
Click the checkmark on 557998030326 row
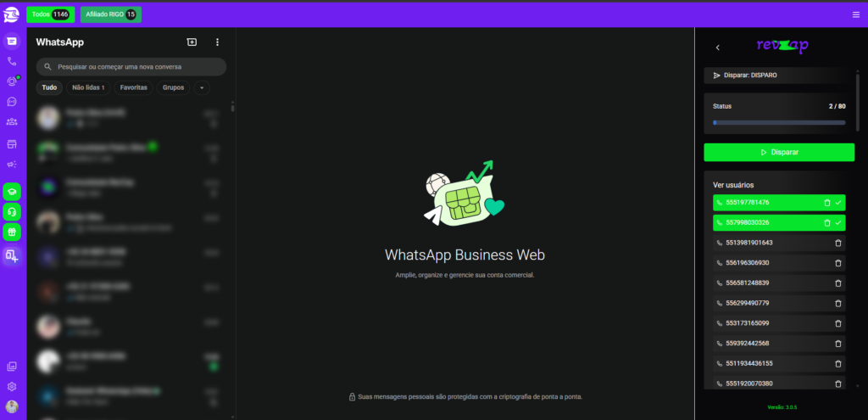(x=838, y=223)
